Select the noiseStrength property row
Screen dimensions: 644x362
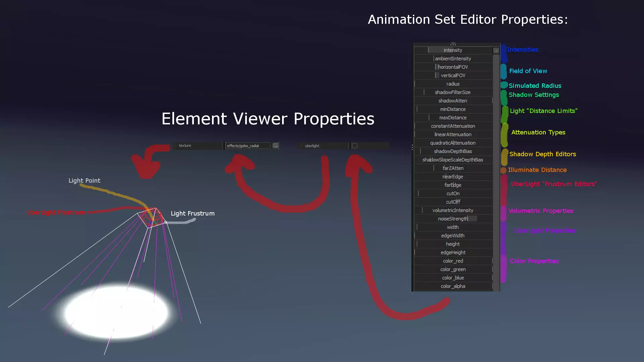453,219
